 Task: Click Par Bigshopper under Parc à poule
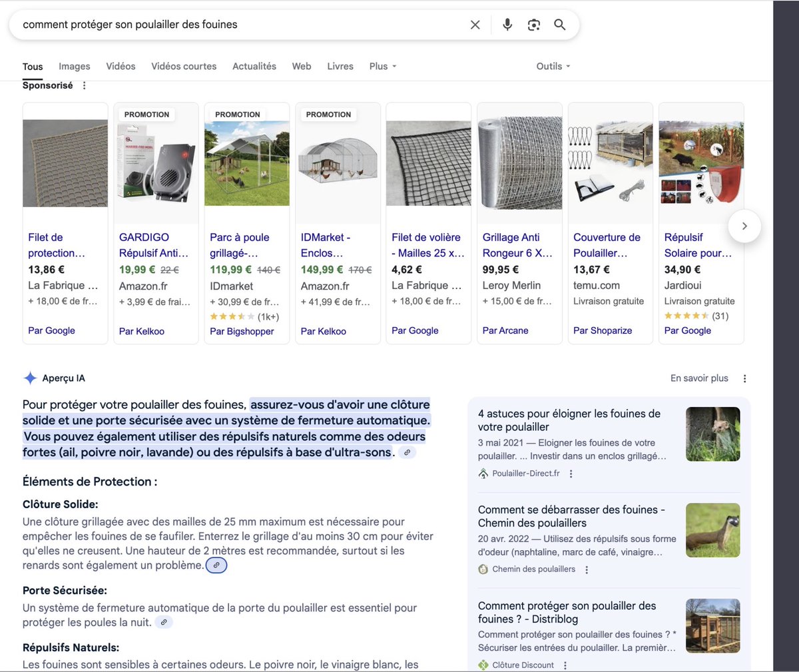click(x=242, y=331)
